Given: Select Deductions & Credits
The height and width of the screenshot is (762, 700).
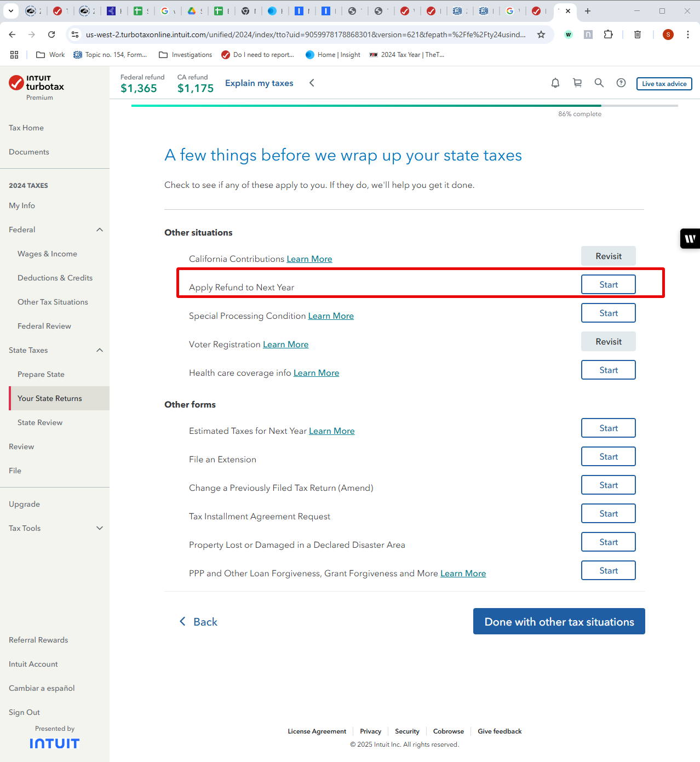Looking at the screenshot, I should [55, 278].
